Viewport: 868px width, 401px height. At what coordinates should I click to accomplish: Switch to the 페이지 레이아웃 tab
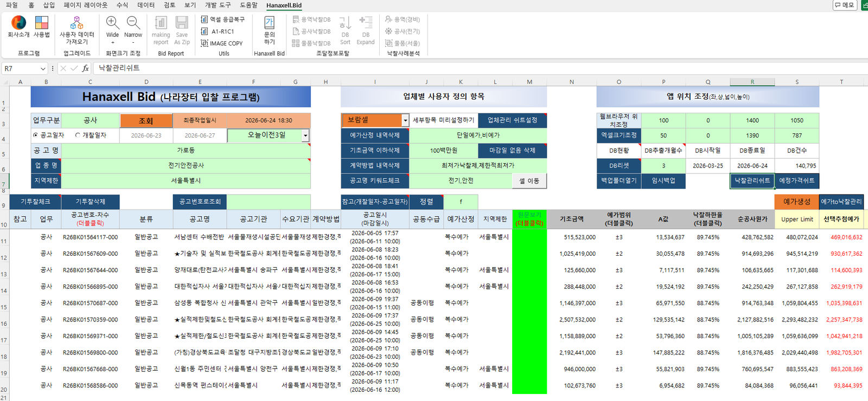coord(86,5)
